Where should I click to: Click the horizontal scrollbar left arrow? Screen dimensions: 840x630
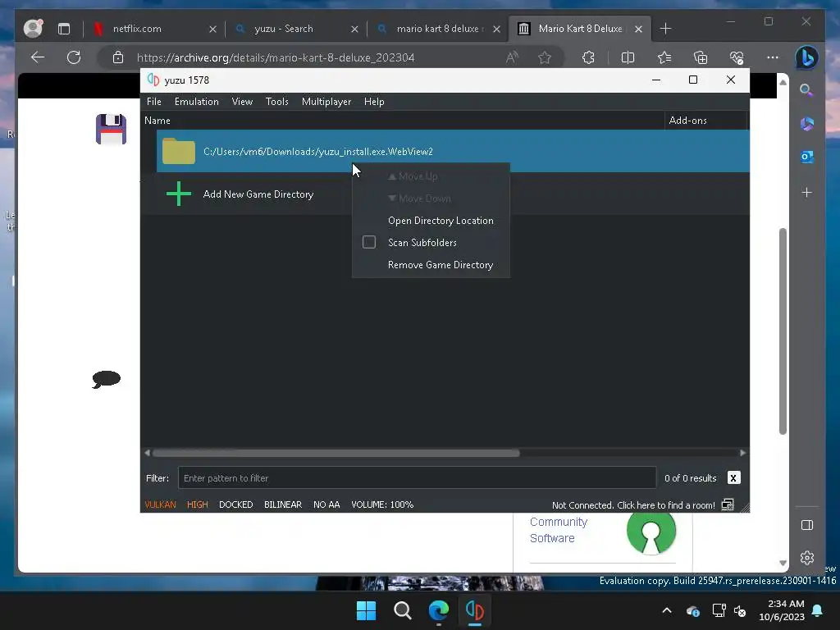pyautogui.click(x=148, y=453)
